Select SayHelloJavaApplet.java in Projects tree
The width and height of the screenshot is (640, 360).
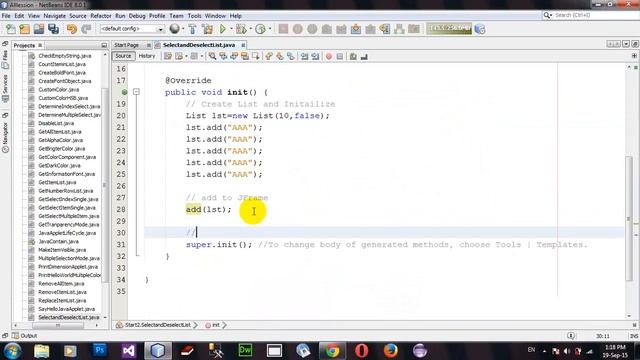coord(66,309)
